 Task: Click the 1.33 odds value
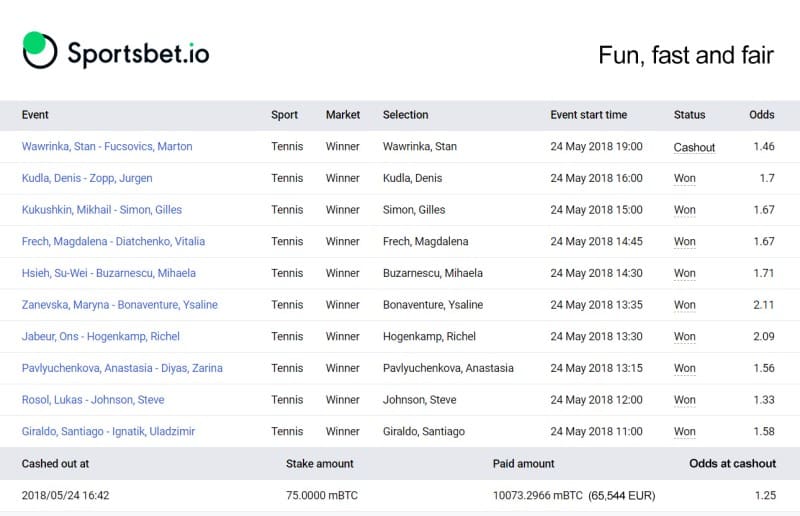tap(764, 400)
